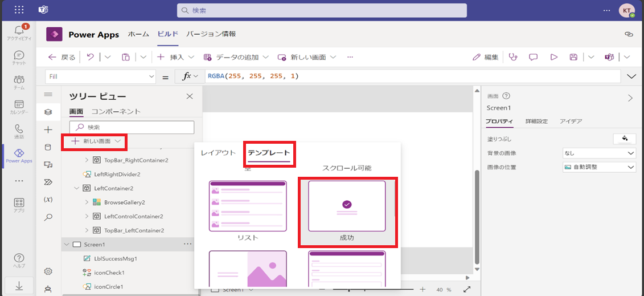Collapse LeftContainer2 tree node
644x296 pixels.
[x=76, y=188]
